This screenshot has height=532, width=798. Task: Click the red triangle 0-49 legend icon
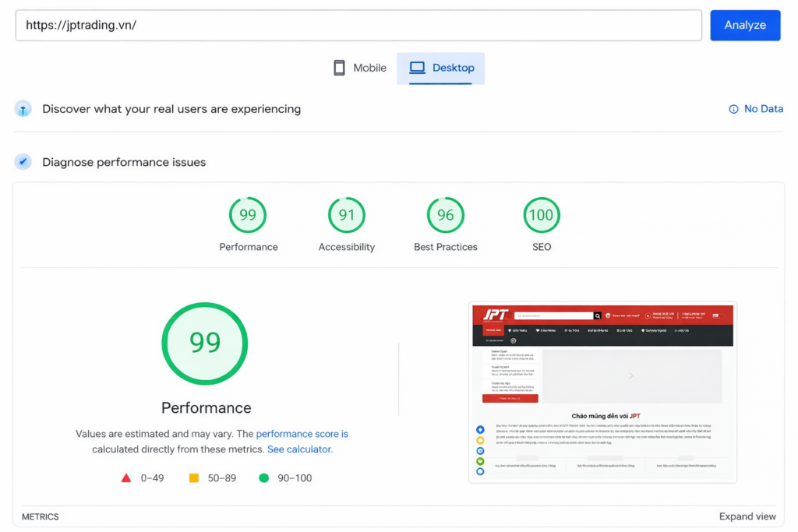pyautogui.click(x=127, y=477)
